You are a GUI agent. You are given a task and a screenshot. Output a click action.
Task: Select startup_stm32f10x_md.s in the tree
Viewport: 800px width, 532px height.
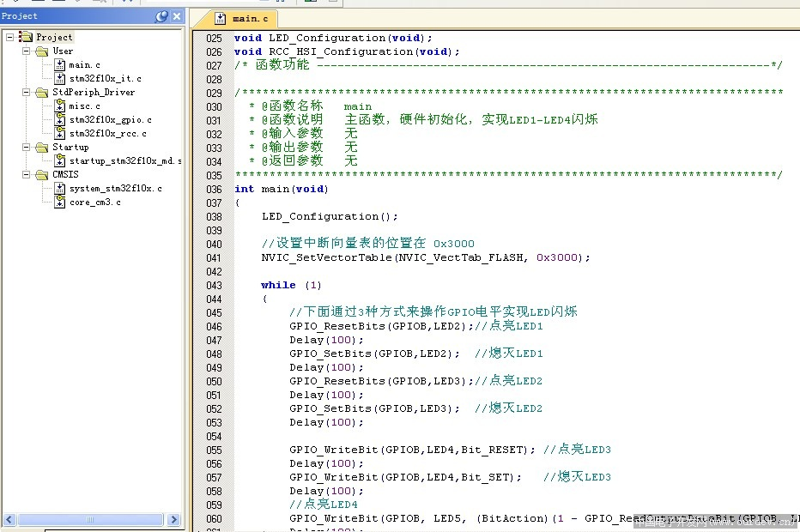point(125,161)
